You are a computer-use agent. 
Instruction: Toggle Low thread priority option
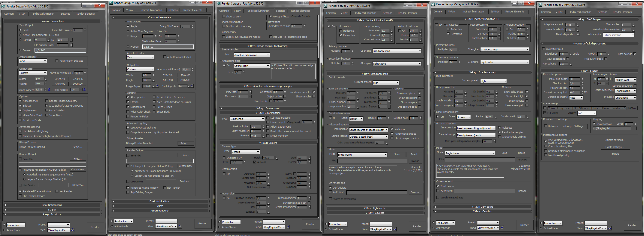coord(545,155)
